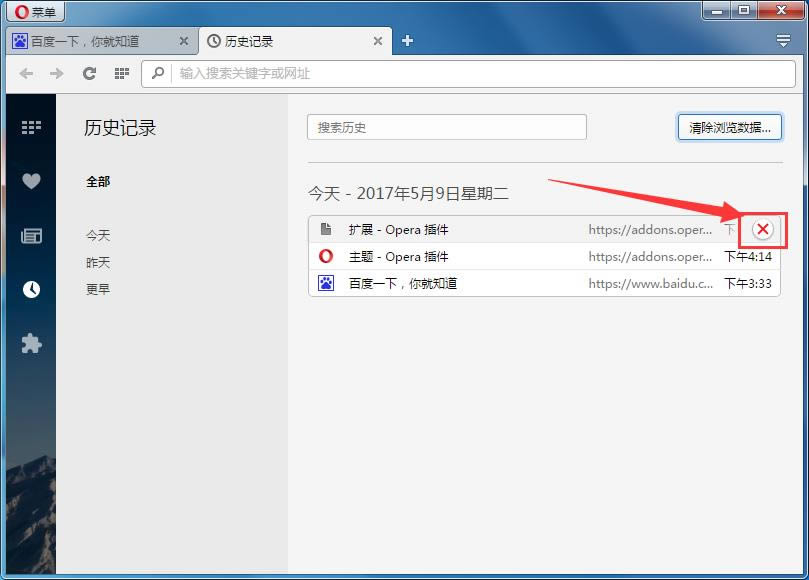The image size is (809, 580).
Task: Filter history by 昨天
Action: pyautogui.click(x=98, y=262)
